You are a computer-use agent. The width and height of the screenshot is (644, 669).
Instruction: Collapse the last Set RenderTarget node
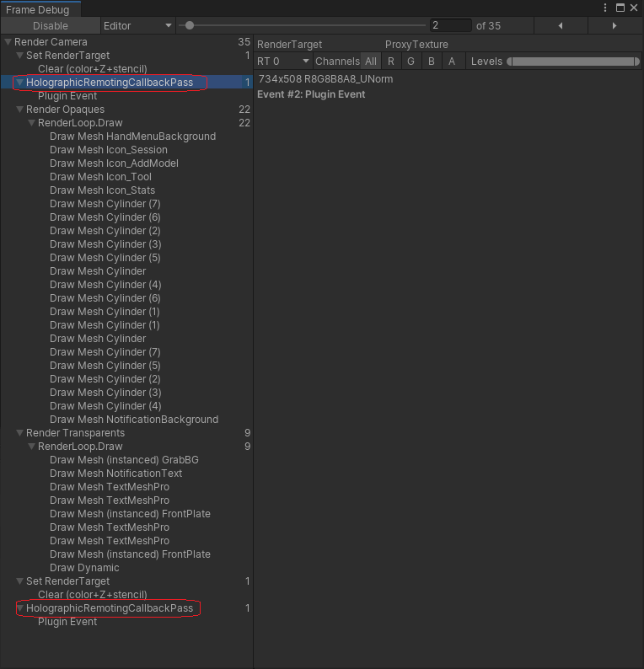[x=19, y=581]
